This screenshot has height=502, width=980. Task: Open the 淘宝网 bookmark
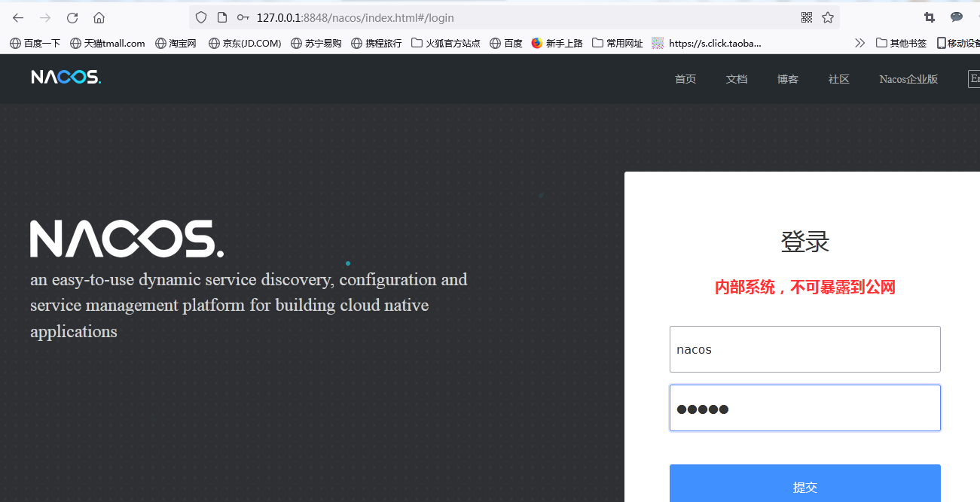[176, 43]
